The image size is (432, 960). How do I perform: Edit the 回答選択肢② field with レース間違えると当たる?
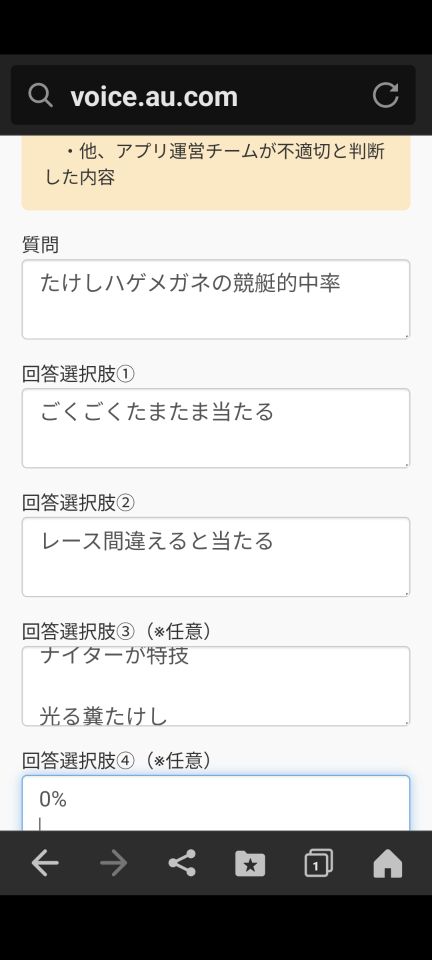pyautogui.click(x=216, y=557)
